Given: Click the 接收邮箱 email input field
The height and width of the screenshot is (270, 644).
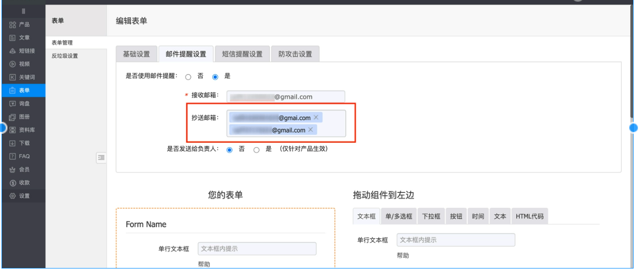Looking at the screenshot, I should coord(286,96).
